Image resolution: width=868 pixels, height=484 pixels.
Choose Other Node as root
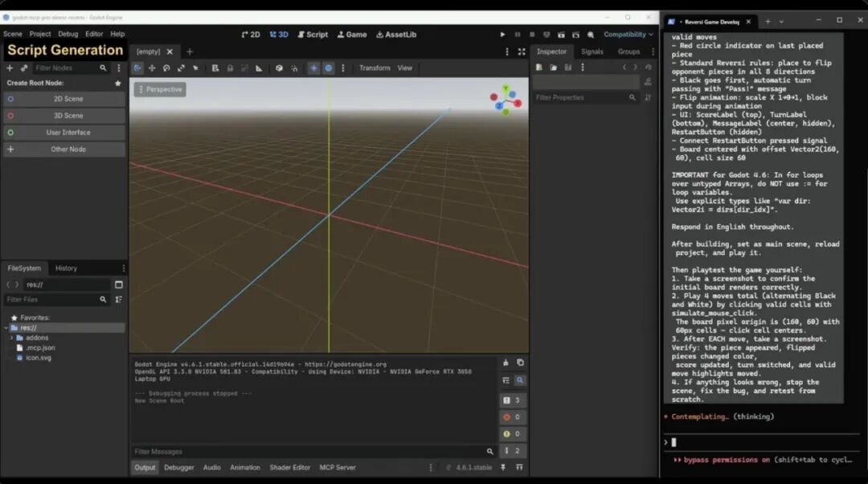(64, 150)
